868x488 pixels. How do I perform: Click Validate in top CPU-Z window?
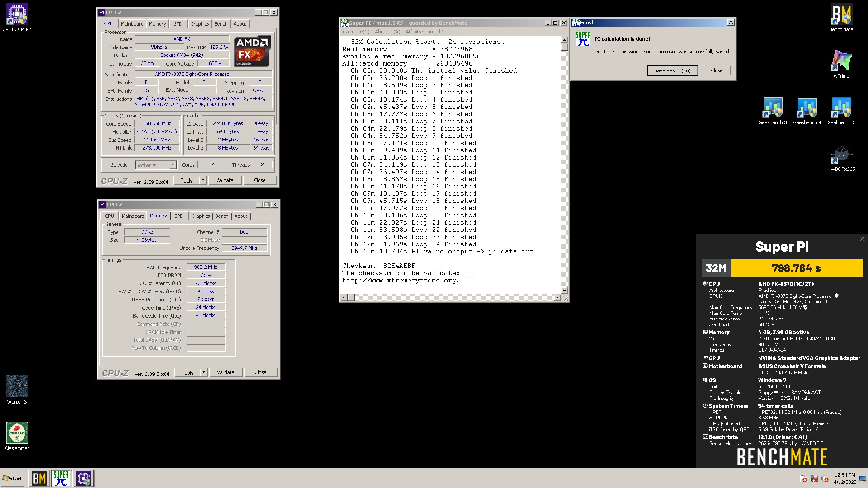tap(225, 180)
